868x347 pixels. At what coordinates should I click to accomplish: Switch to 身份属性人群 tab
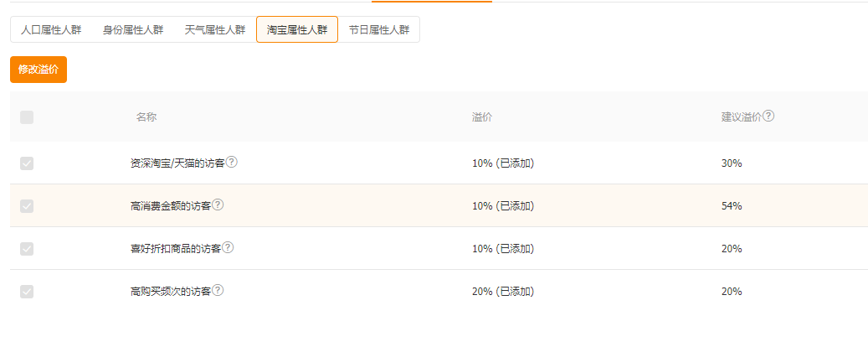click(133, 30)
